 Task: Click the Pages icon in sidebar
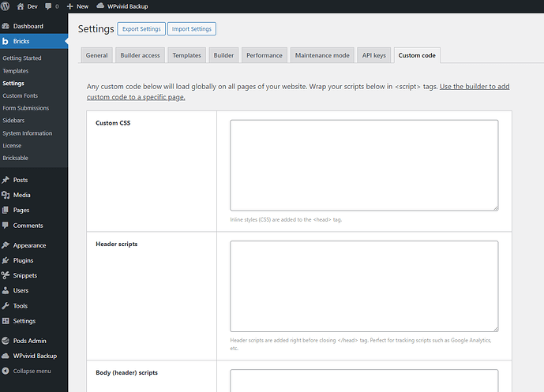[6, 210]
